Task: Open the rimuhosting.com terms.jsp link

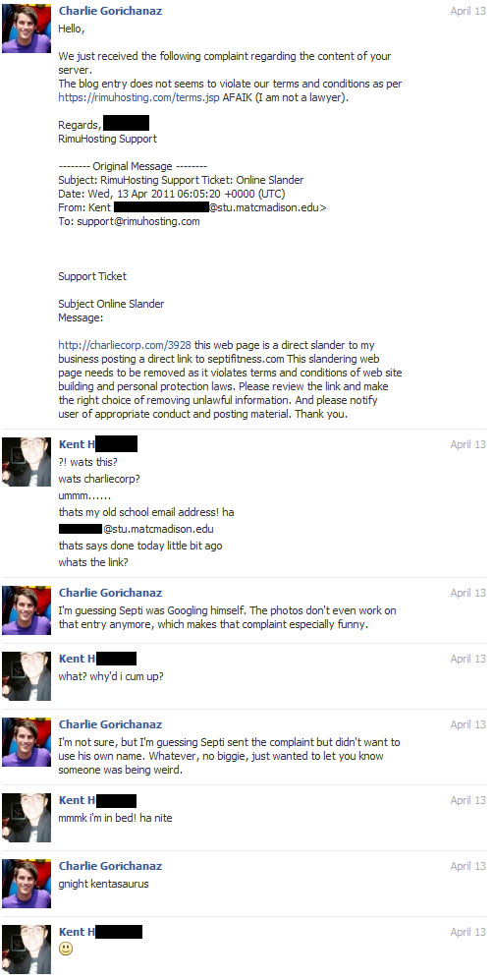Action: [x=138, y=97]
